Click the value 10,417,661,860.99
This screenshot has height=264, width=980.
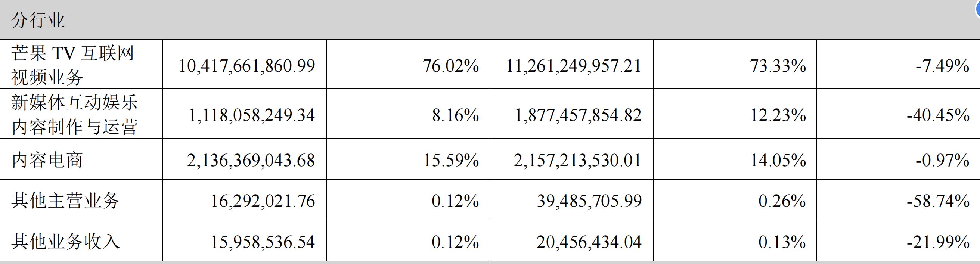pyautogui.click(x=247, y=66)
